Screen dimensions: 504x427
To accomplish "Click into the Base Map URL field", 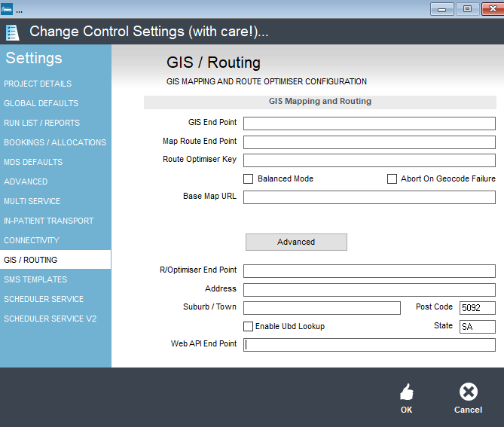I will [x=369, y=197].
